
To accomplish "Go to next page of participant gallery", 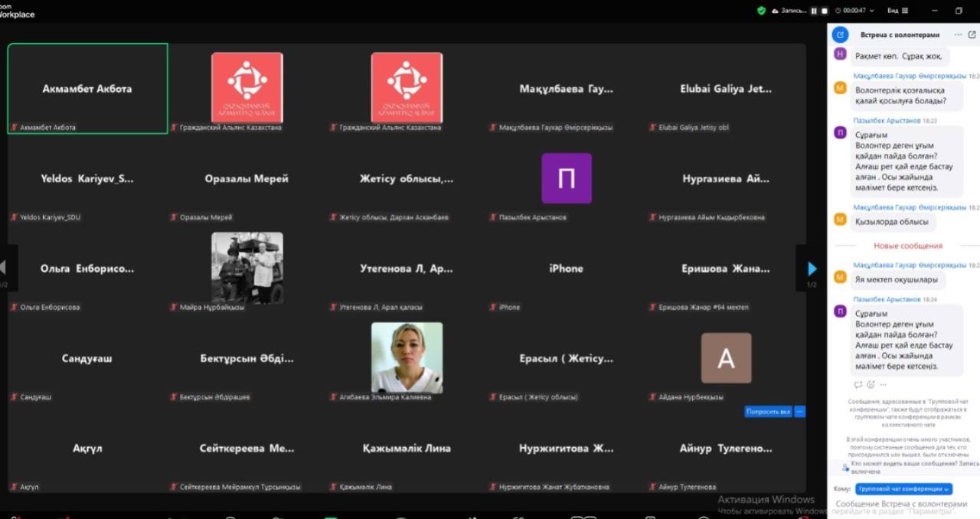I will [812, 269].
